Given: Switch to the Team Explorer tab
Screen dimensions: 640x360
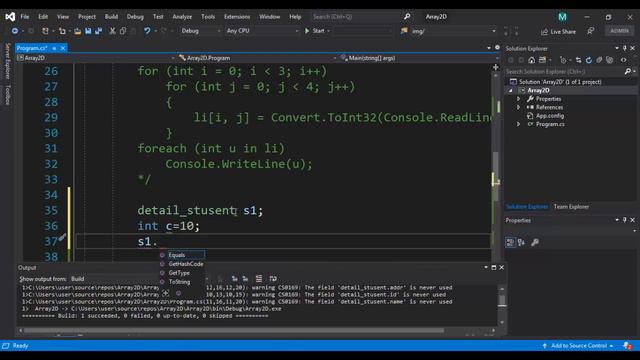Looking at the screenshot, I should pyautogui.click(x=571, y=207).
